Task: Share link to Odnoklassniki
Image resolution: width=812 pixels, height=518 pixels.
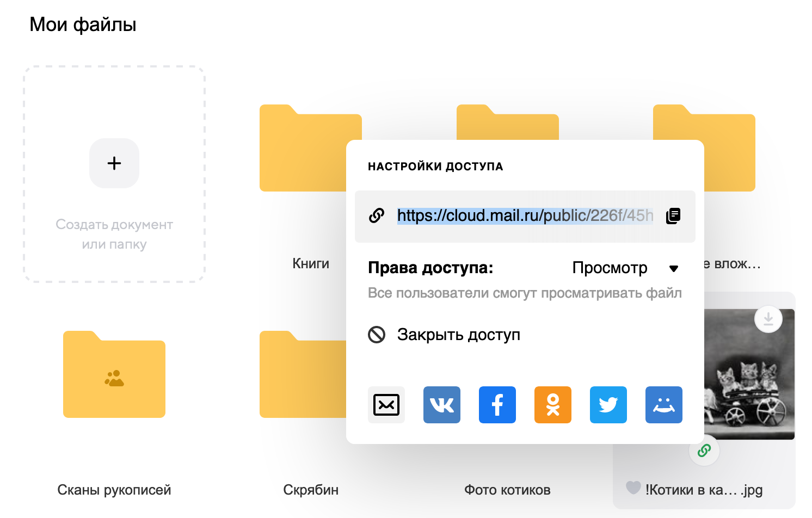Action: tap(553, 405)
